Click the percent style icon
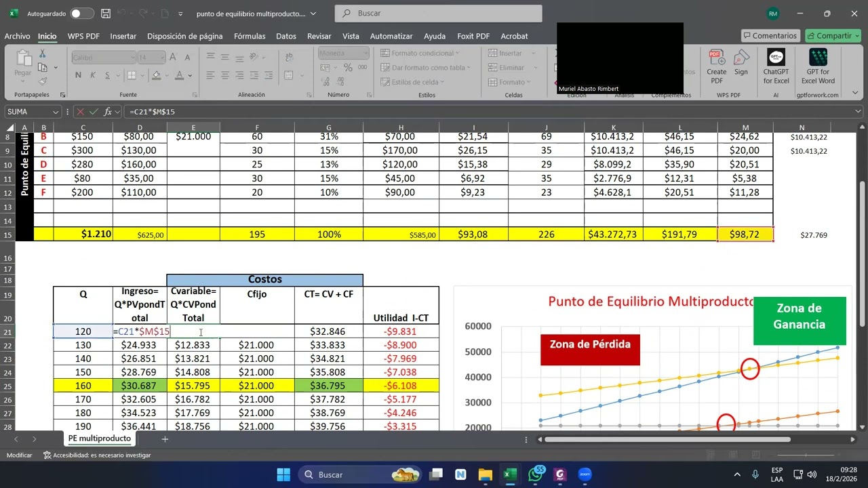The height and width of the screenshot is (488, 868). coord(348,68)
